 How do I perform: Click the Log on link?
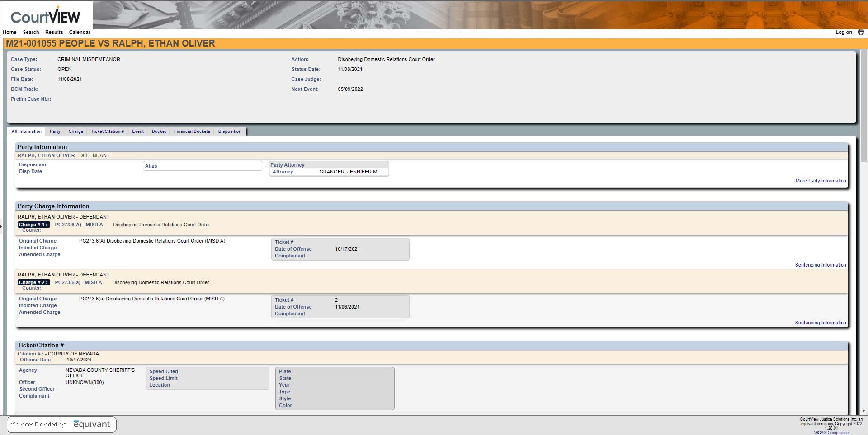click(x=844, y=32)
